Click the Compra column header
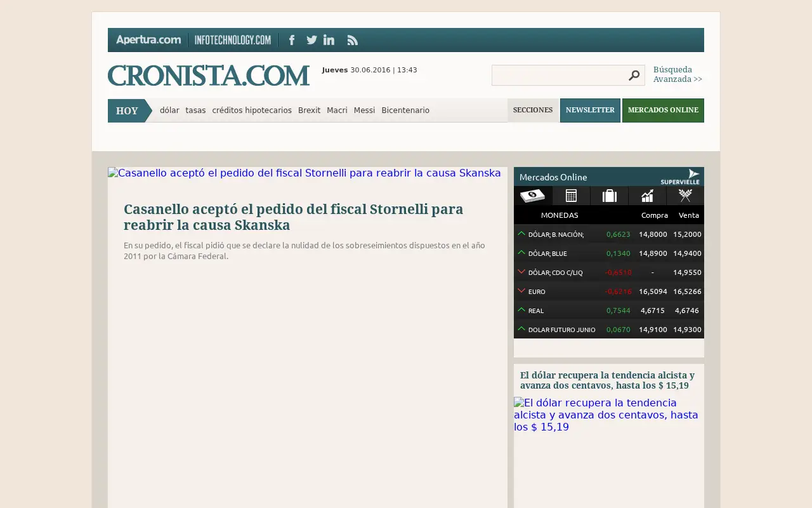Viewport: 812px width, 508px height. (655, 215)
